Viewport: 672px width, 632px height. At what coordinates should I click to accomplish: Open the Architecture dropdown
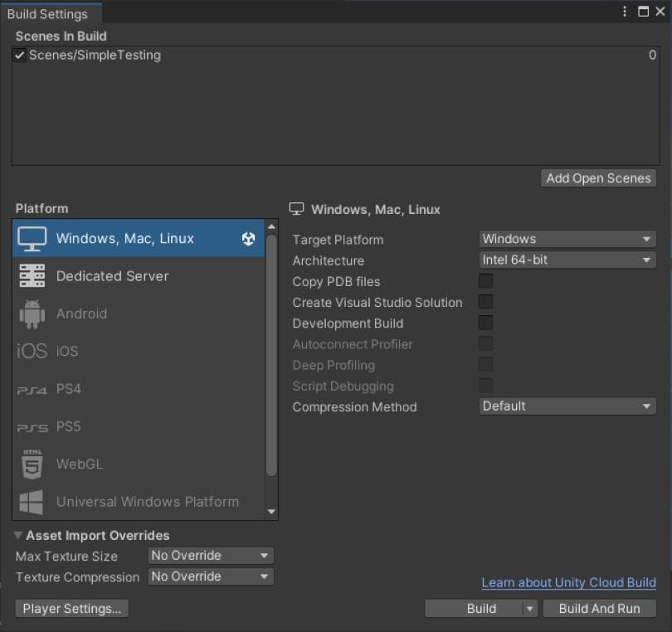pos(567,260)
